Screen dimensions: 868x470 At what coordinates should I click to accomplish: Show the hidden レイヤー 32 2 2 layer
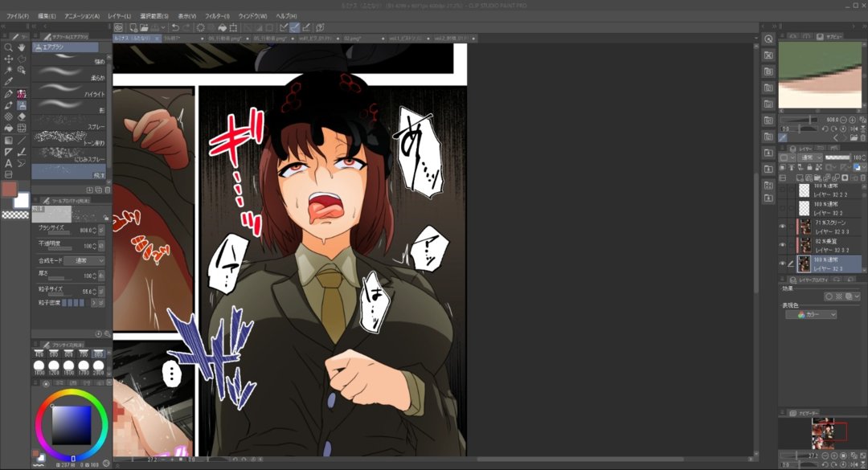(x=782, y=190)
